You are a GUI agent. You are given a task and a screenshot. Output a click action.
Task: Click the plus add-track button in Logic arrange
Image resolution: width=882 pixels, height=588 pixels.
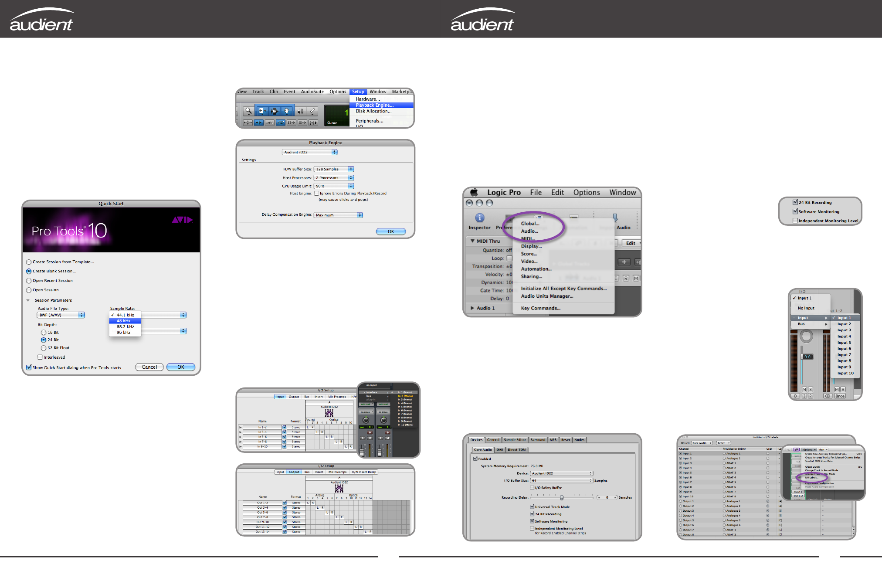coord(624,262)
